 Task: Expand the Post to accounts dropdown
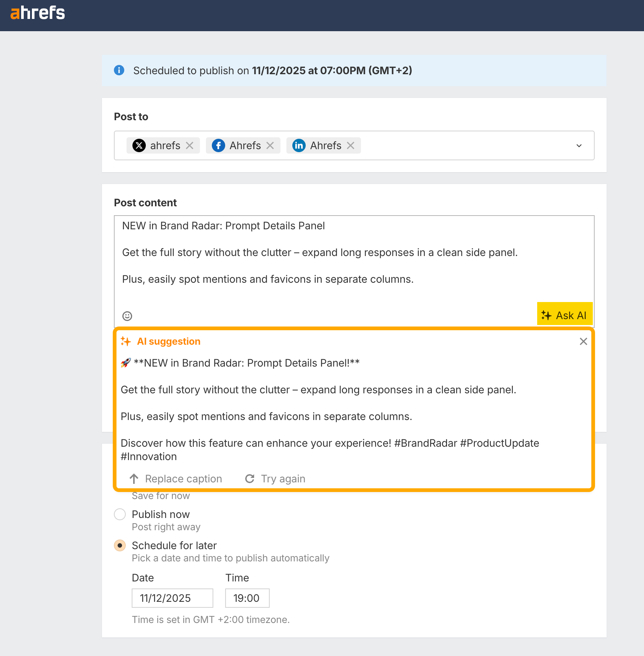[x=579, y=145]
